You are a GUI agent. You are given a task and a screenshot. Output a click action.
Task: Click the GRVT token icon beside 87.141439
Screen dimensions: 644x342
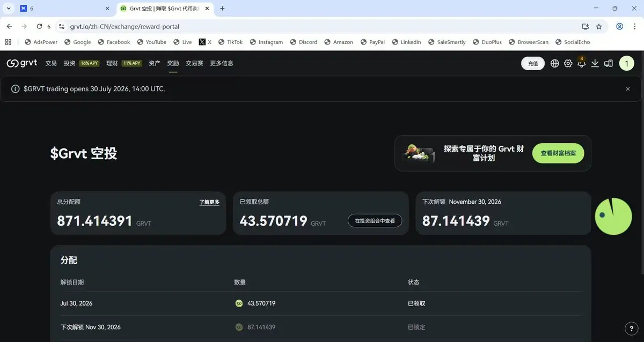click(239, 327)
